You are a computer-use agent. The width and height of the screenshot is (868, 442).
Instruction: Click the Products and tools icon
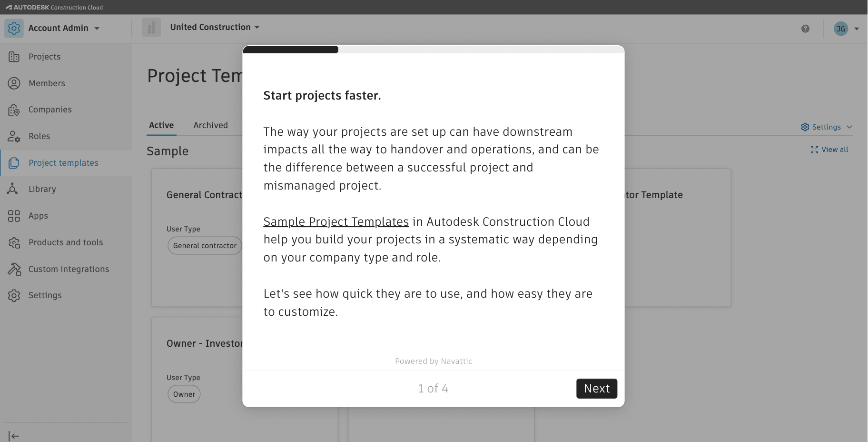point(14,242)
